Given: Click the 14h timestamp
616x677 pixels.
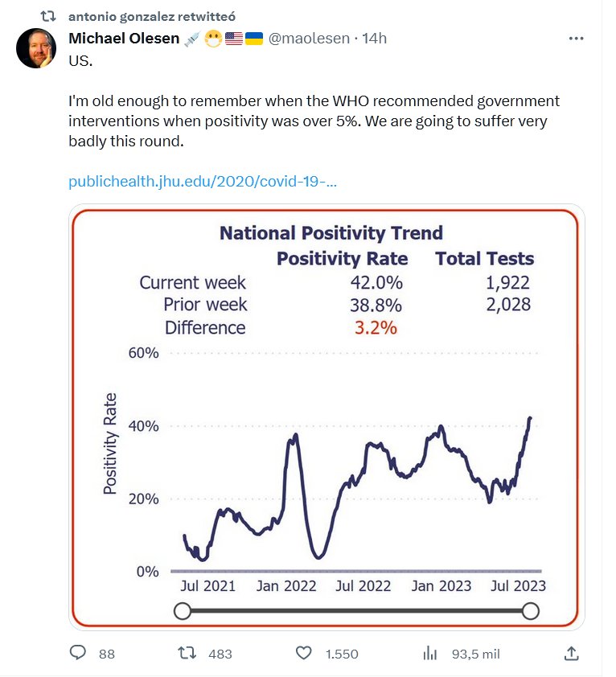Looking at the screenshot, I should click(376, 39).
